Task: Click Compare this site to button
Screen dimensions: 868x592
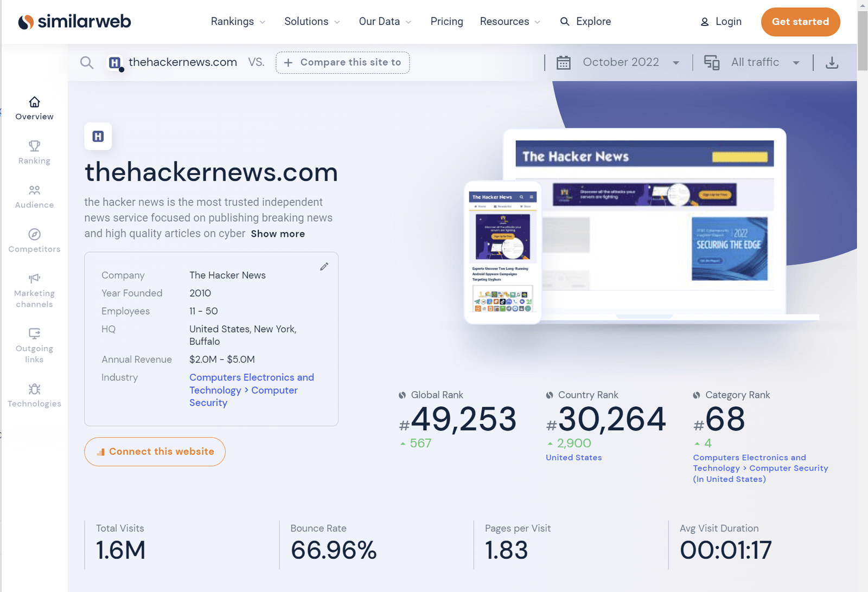Action: [343, 62]
